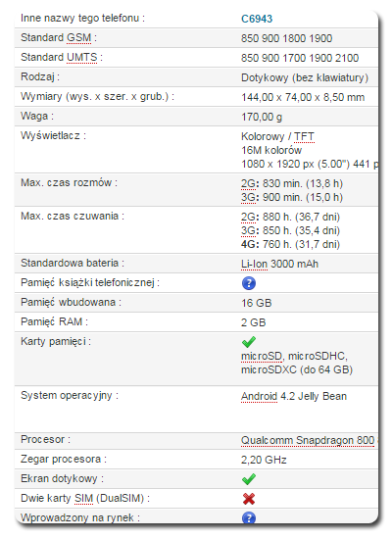
Task: Click the TFT display type link
Action: pyautogui.click(x=304, y=136)
